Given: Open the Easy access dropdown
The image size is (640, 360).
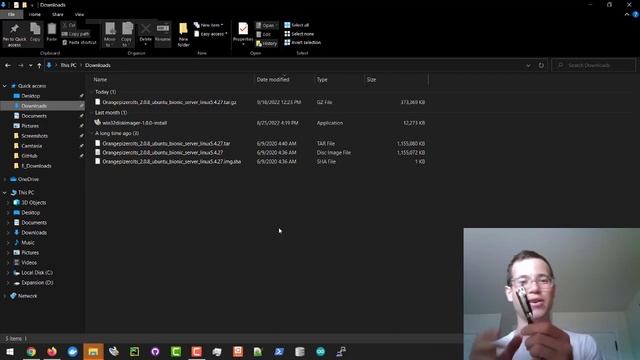Looking at the screenshot, I should (211, 34).
